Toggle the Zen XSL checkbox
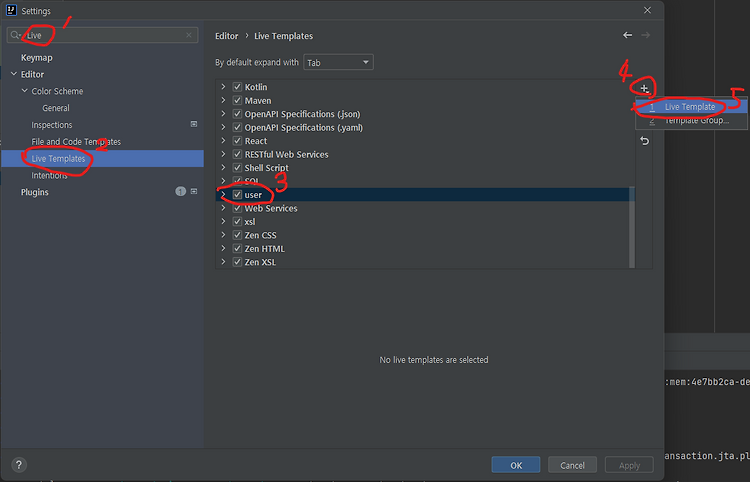The image size is (750, 482). pos(237,262)
